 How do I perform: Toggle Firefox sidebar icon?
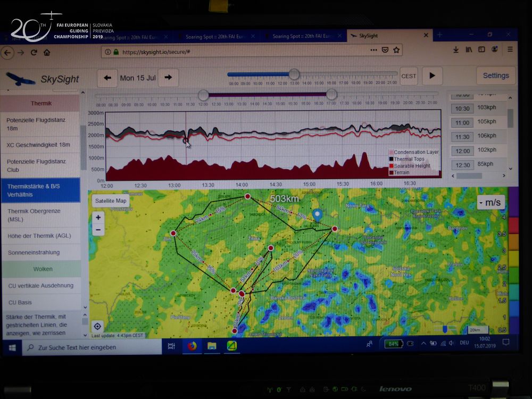point(481,49)
